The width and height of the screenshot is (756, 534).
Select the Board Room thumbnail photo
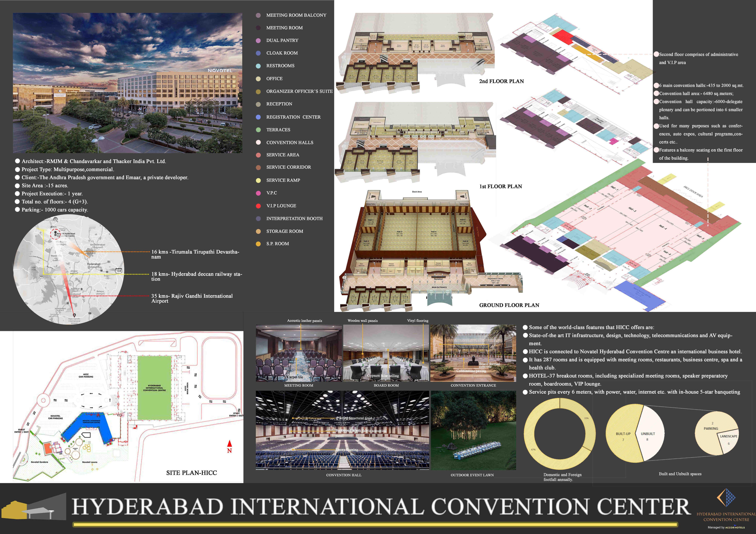[386, 353]
